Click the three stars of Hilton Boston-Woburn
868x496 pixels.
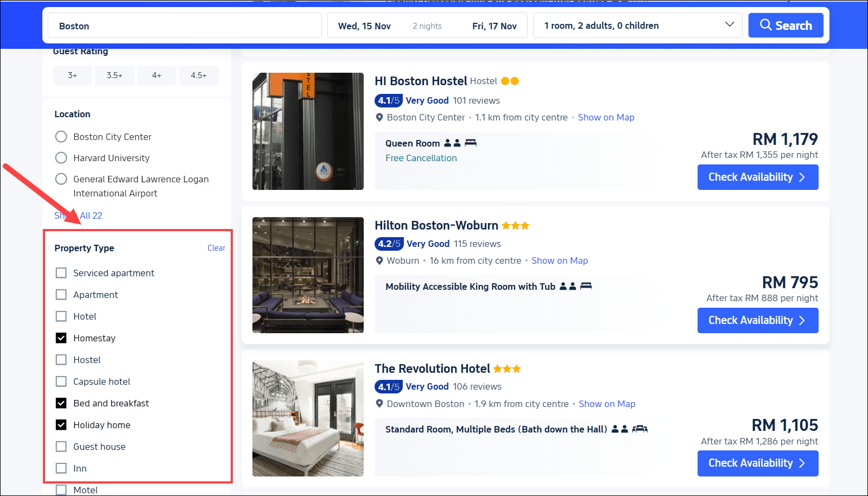(515, 225)
